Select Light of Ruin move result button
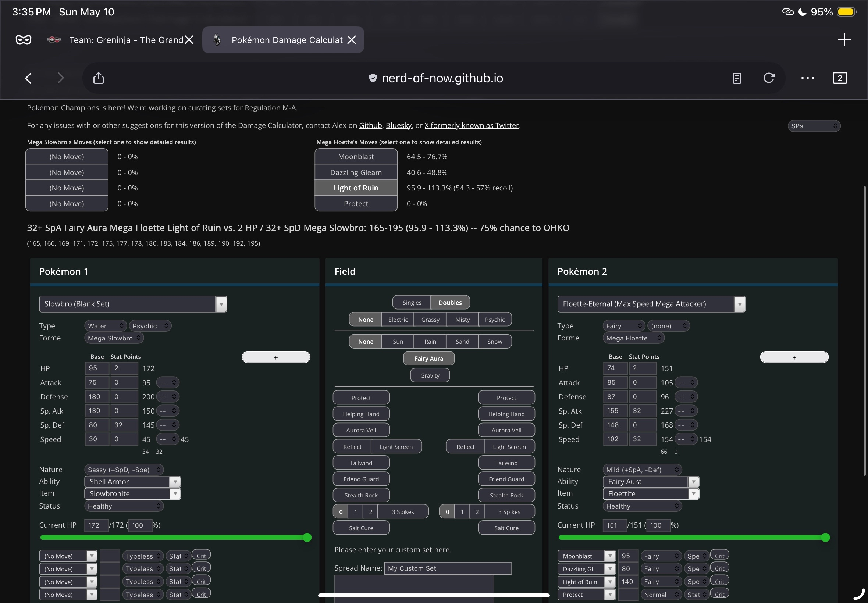 coord(356,188)
